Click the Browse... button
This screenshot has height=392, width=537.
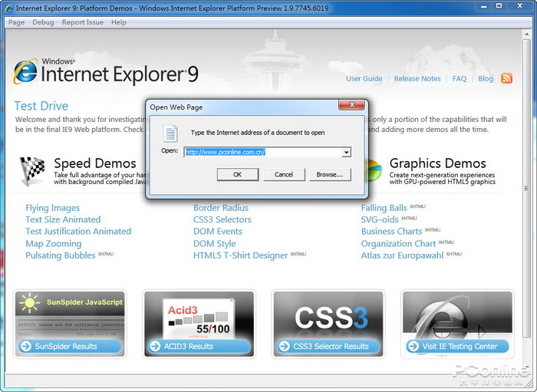tap(330, 175)
